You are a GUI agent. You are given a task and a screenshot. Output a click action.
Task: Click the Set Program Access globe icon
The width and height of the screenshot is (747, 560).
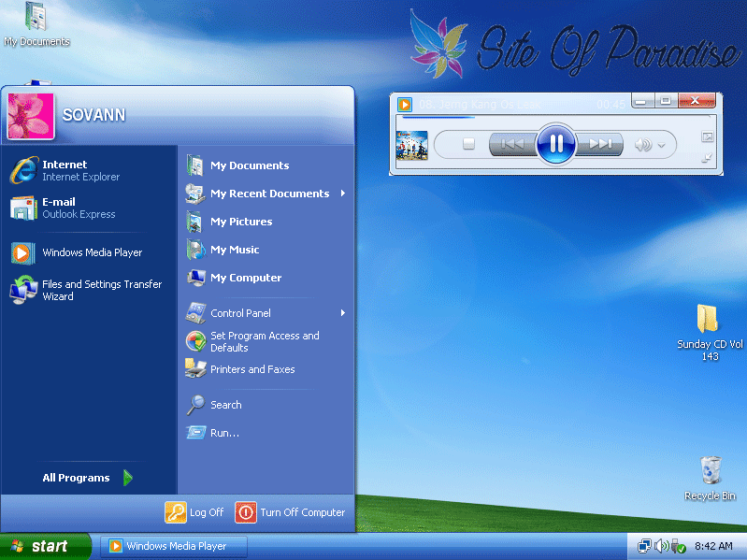(x=195, y=341)
